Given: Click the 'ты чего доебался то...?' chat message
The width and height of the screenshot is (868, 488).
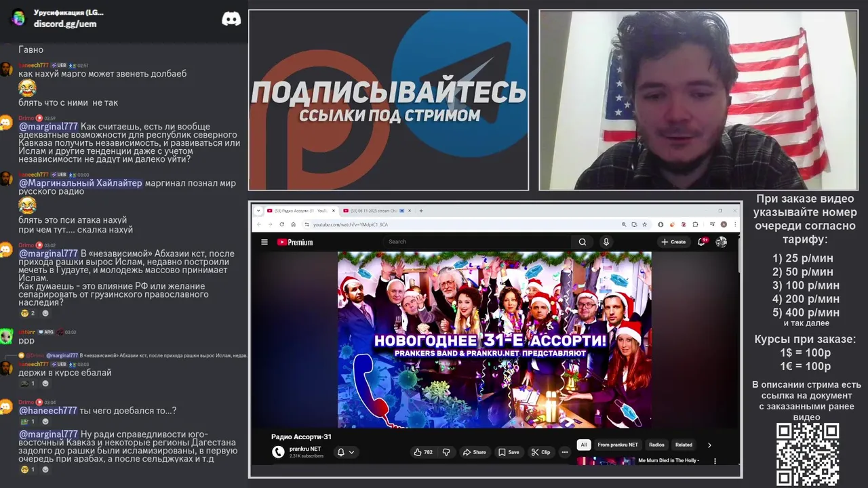Looking at the screenshot, I should 127,411.
